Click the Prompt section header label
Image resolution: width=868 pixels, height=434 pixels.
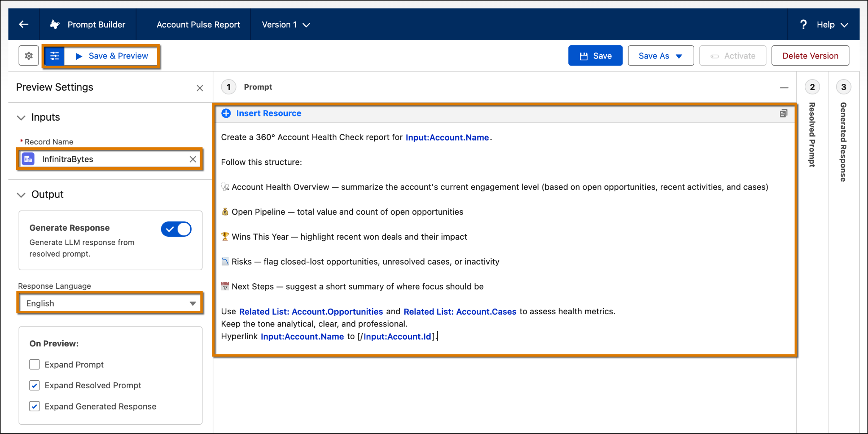258,87
